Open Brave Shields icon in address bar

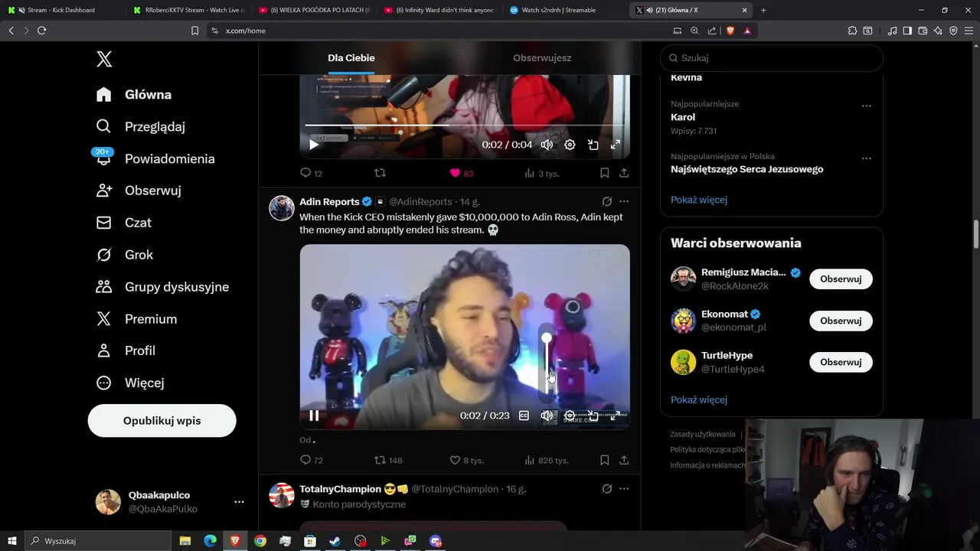tap(730, 31)
